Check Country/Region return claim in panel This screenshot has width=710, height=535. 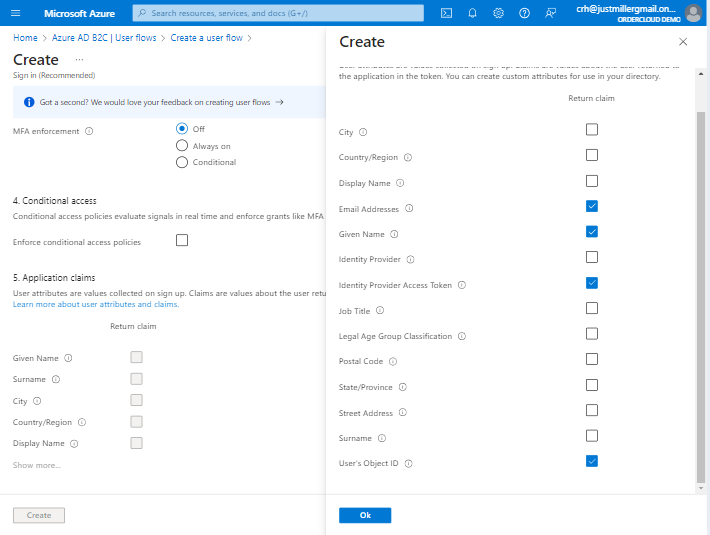(x=592, y=155)
